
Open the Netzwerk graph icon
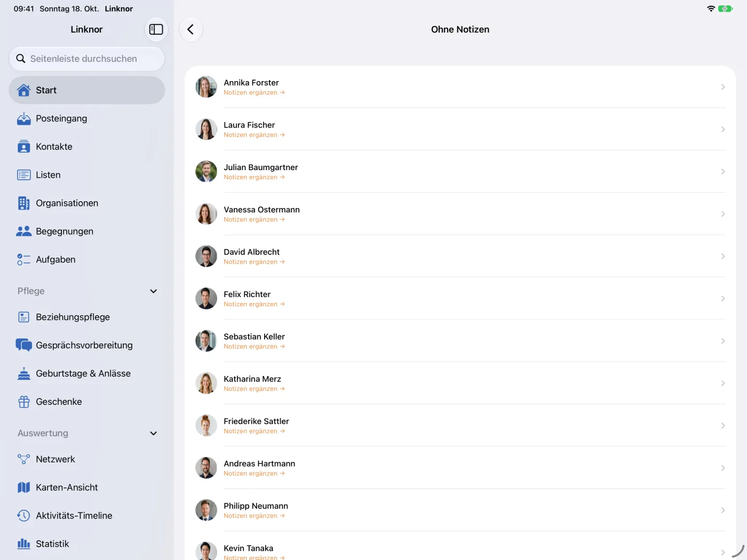tap(24, 459)
